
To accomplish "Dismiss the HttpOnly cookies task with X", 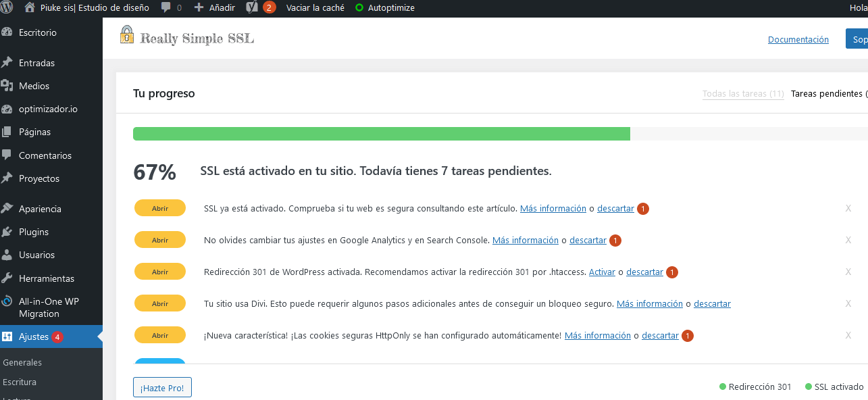I will pos(848,335).
